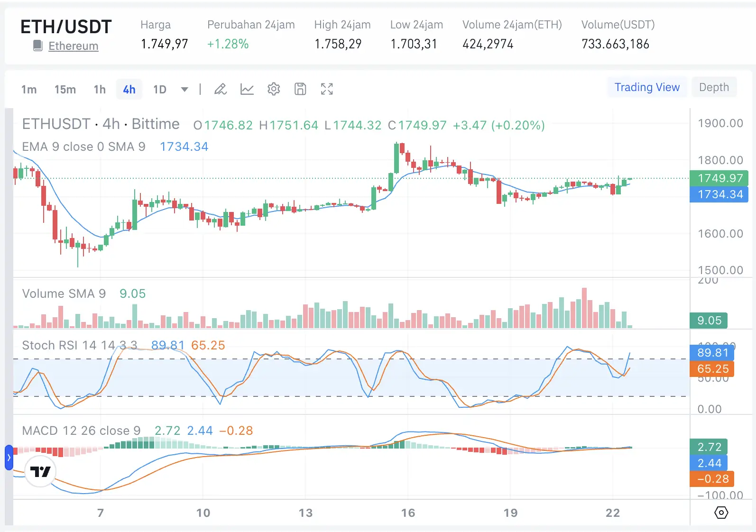Click date marker 16 on time axis
Screen dimensions: 756x532
tap(408, 513)
